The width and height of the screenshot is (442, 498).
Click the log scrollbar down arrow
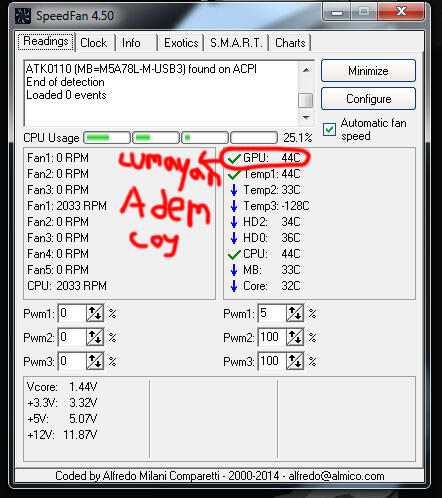tap(306, 117)
